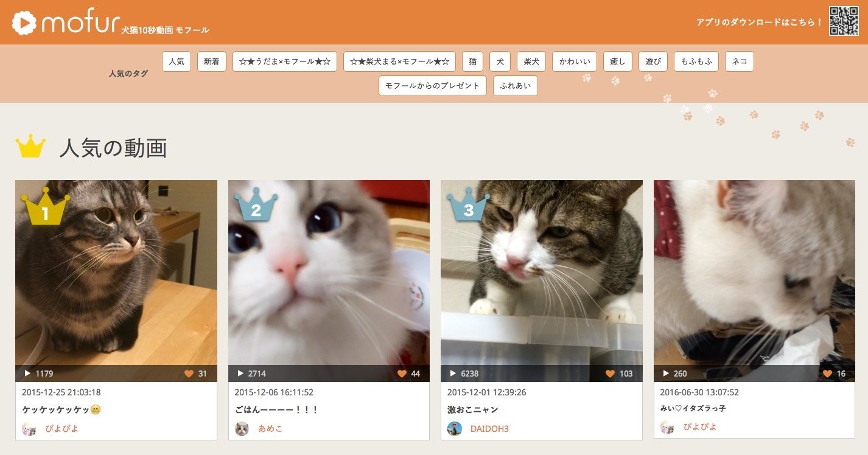868x455 pixels.
Task: Open ぴよぴよ profile on みい♡イタズラっ子 card
Action: (x=700, y=427)
